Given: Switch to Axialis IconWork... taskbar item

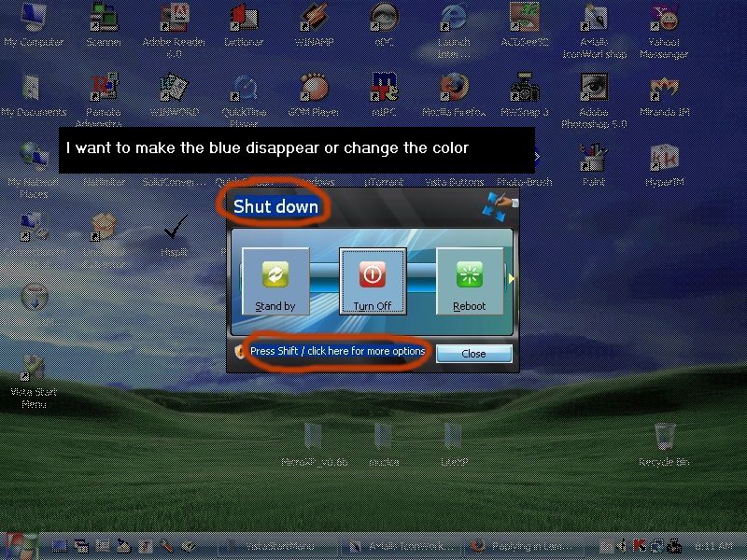Looking at the screenshot, I should (x=401, y=546).
